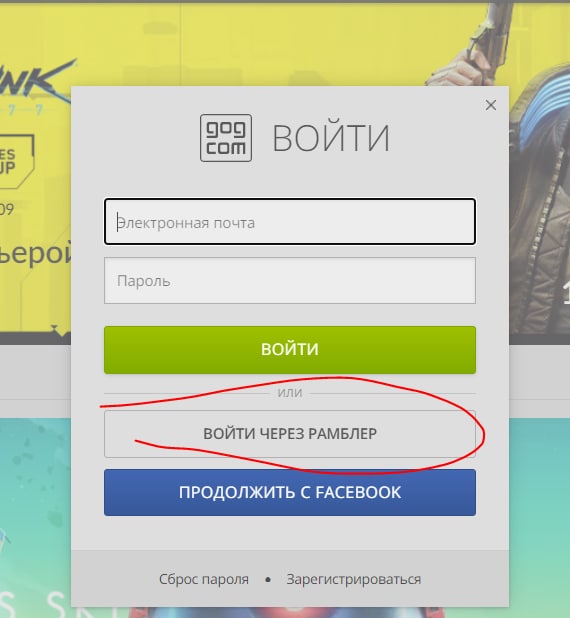Click the small arrow marker under yellow banner
570x618 pixels.
click(54, 328)
